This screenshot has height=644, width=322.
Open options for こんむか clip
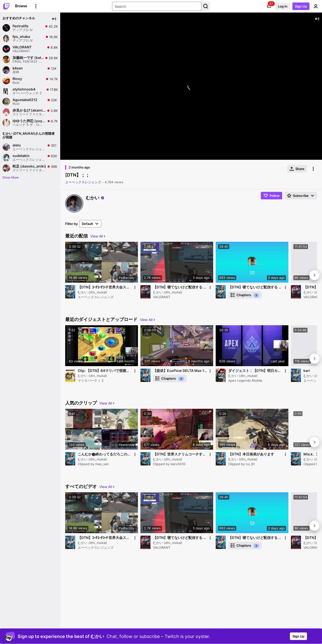[x=135, y=454]
